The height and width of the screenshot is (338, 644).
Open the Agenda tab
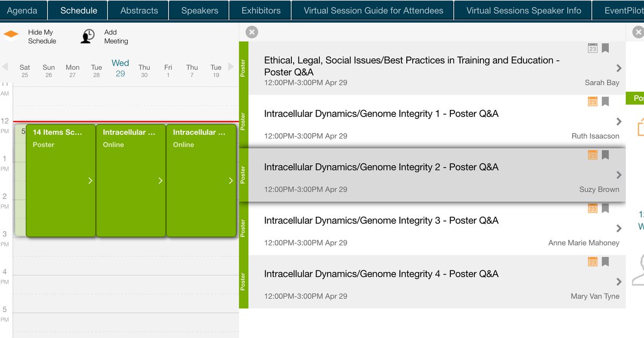pyautogui.click(x=23, y=10)
